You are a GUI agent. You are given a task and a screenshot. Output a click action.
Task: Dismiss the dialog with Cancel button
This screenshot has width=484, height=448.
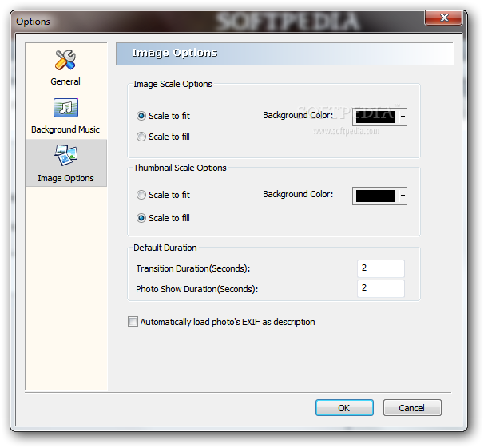tap(412, 408)
